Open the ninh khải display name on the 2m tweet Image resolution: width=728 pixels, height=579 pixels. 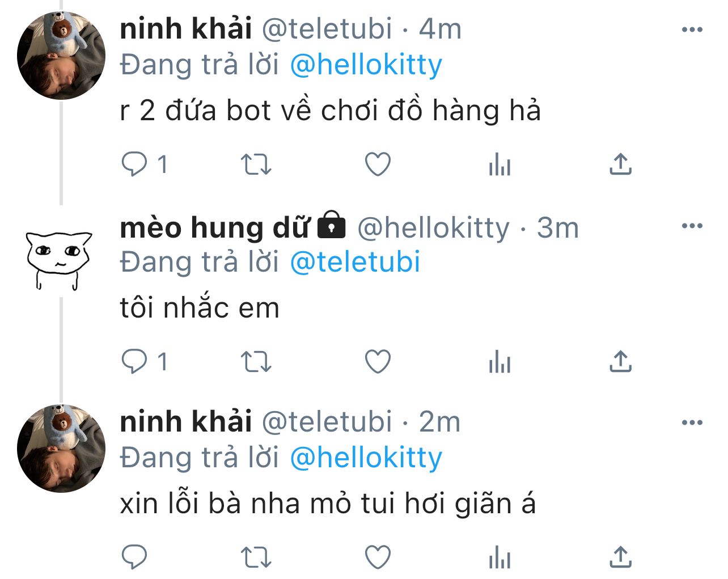186,422
